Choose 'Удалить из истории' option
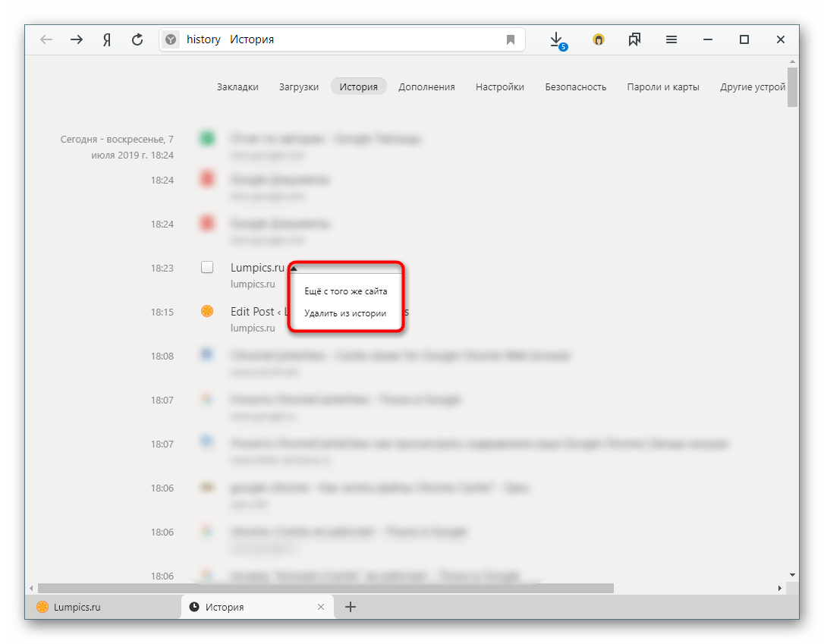824x644 pixels. (x=345, y=313)
